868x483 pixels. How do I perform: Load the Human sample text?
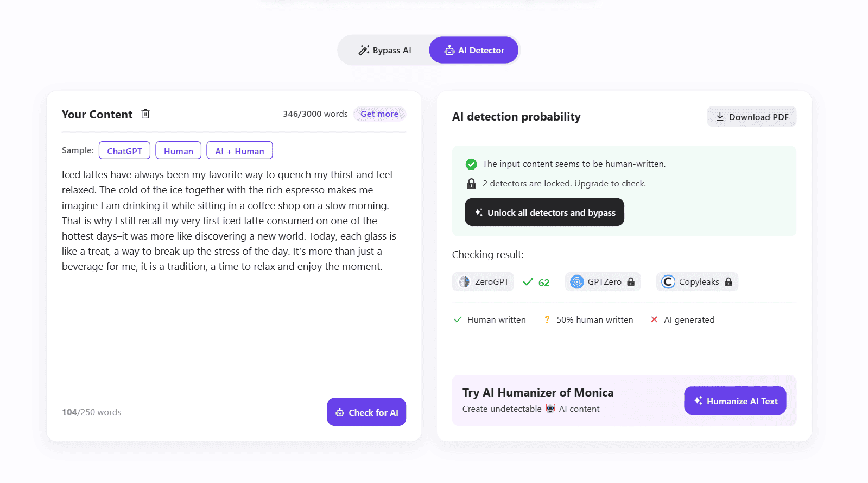click(x=178, y=151)
